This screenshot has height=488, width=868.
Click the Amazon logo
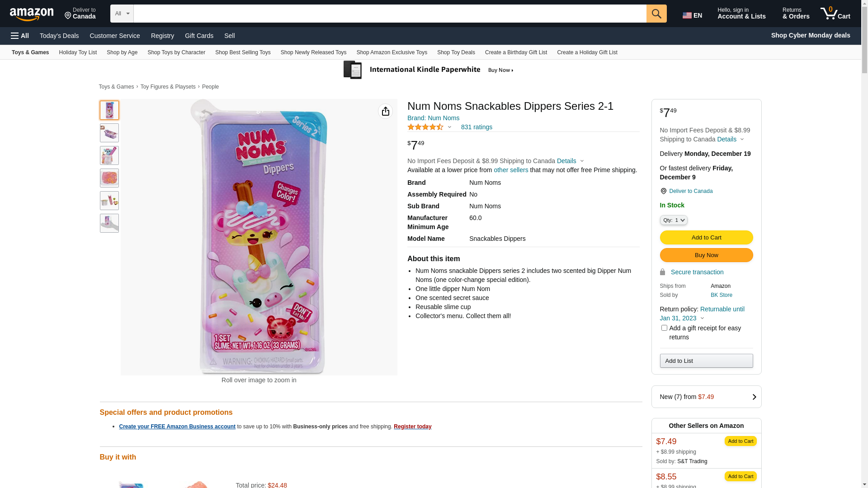(32, 14)
